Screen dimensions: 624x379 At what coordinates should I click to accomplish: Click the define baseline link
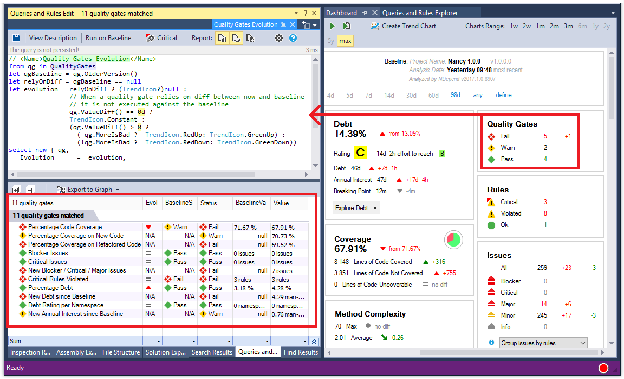tap(503, 95)
